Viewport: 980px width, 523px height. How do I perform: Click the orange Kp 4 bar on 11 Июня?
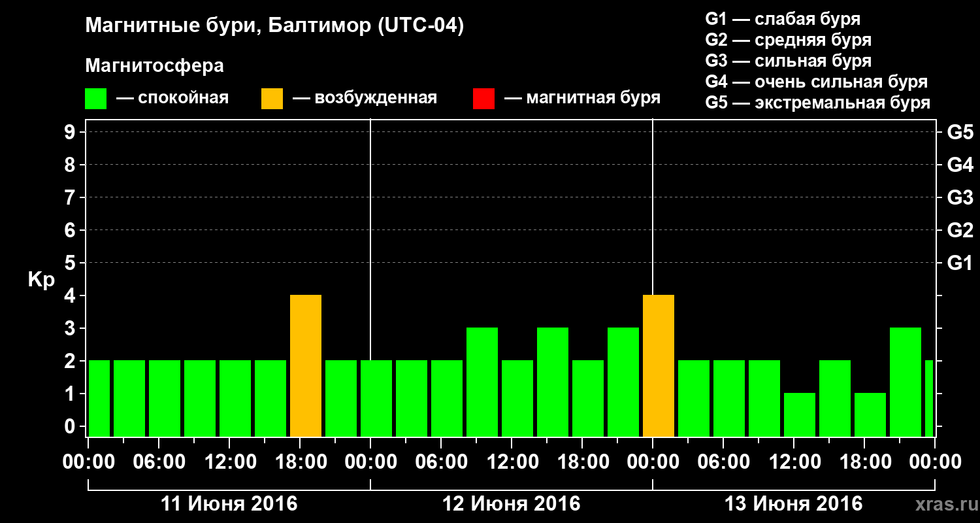click(306, 365)
